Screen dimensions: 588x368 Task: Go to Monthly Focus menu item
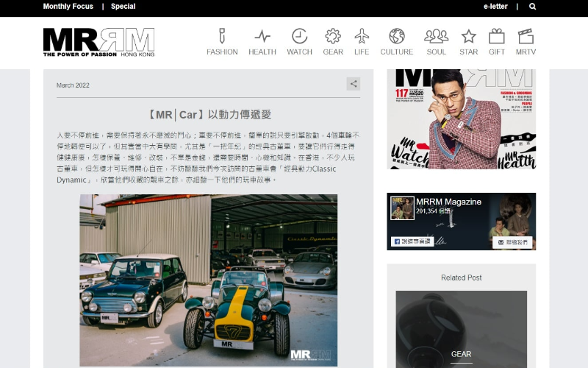[x=68, y=7]
